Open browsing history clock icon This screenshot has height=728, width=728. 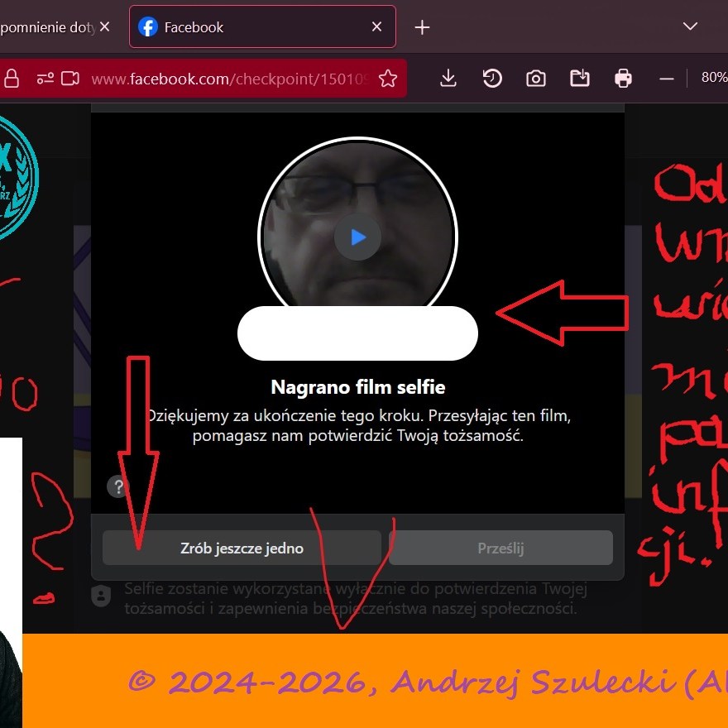click(491, 79)
